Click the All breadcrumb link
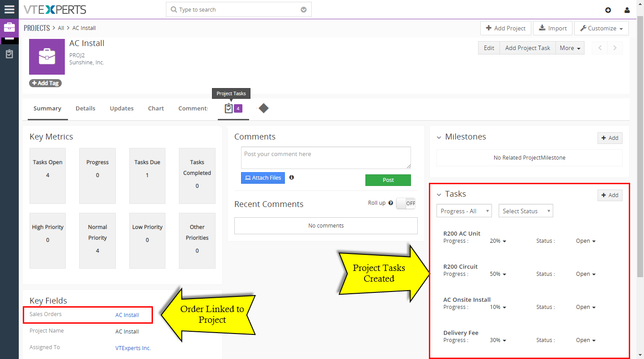Viewport: 644px width, 359px height. pos(61,28)
